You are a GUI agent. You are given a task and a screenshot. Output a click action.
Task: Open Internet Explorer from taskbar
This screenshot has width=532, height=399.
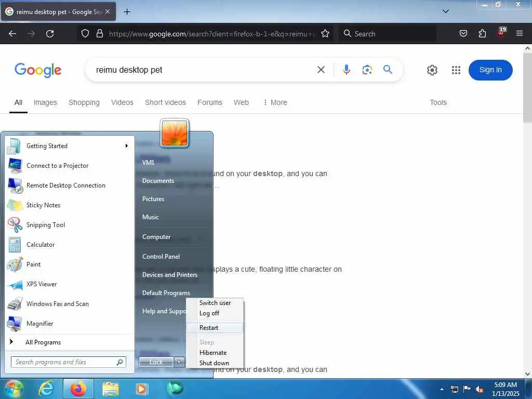coord(46,389)
